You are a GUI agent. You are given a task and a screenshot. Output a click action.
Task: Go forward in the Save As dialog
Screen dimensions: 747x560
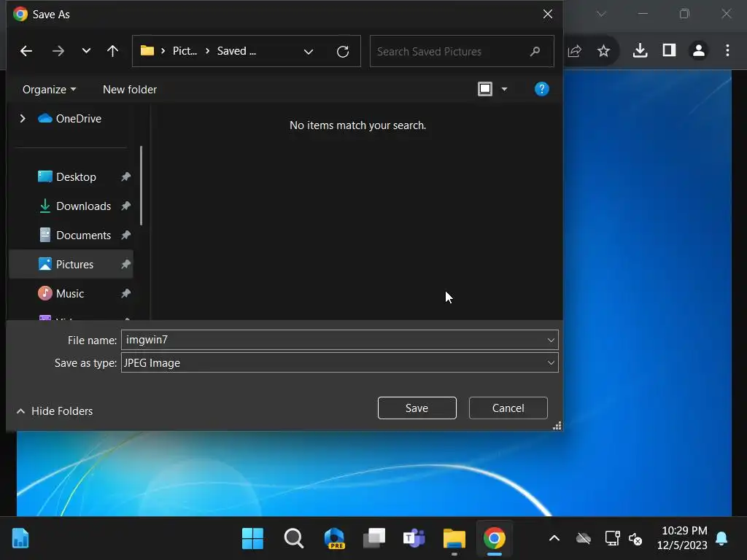[x=58, y=51]
